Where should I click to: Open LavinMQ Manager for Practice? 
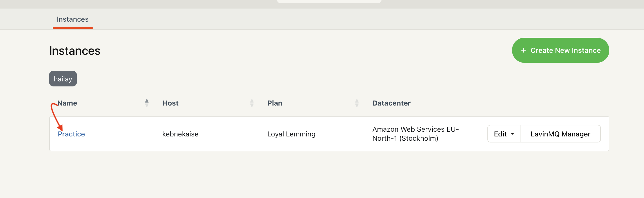[x=560, y=134]
